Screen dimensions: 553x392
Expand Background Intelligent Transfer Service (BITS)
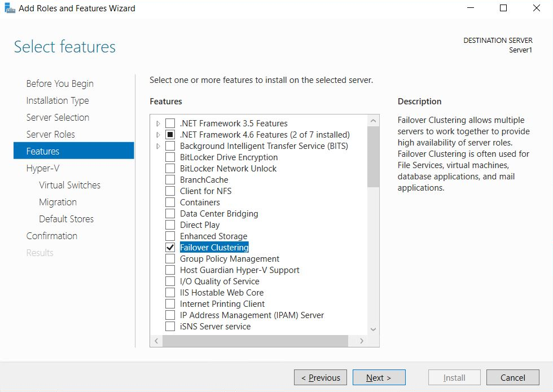159,146
